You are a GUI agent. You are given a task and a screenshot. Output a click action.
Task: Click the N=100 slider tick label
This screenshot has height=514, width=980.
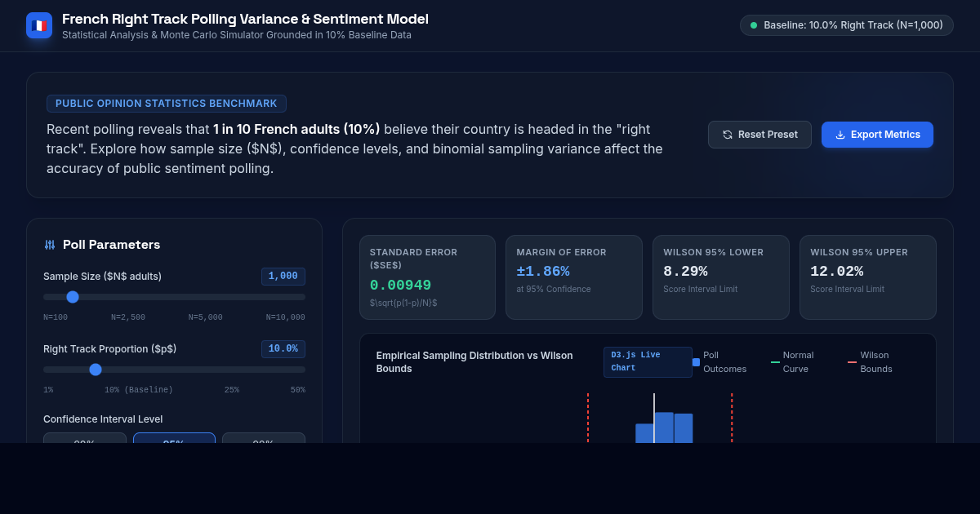click(x=56, y=317)
